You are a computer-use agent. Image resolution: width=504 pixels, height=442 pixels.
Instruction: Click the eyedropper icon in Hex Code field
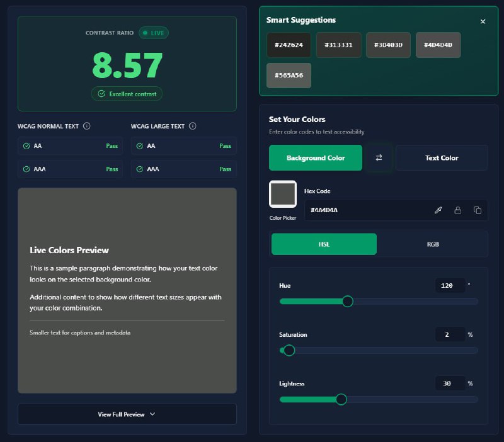(438, 210)
